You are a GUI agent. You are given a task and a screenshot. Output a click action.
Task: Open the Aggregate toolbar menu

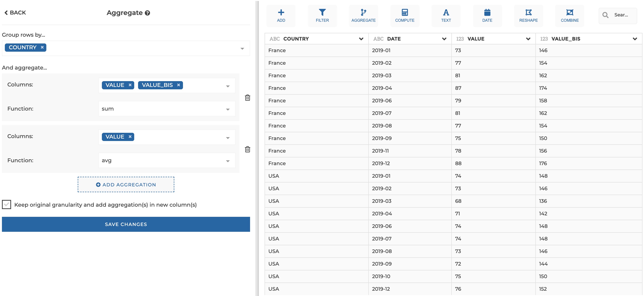(x=363, y=16)
